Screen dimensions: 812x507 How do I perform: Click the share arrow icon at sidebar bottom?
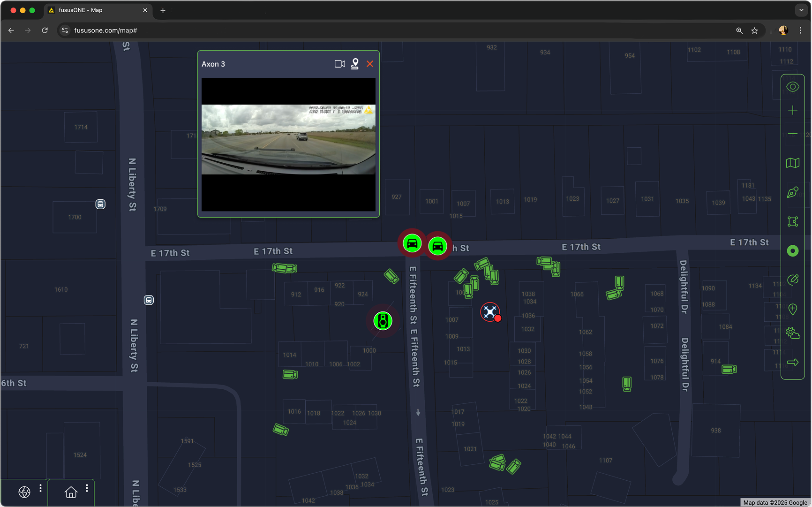[793, 362]
